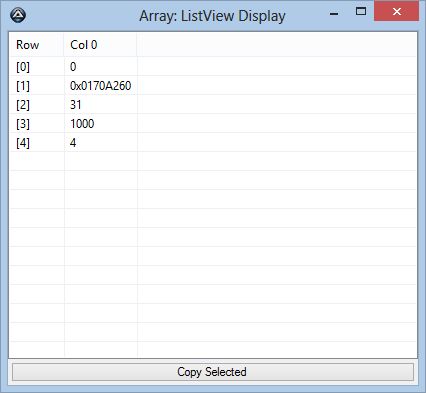Select row [2] index cell

pyautogui.click(x=23, y=105)
